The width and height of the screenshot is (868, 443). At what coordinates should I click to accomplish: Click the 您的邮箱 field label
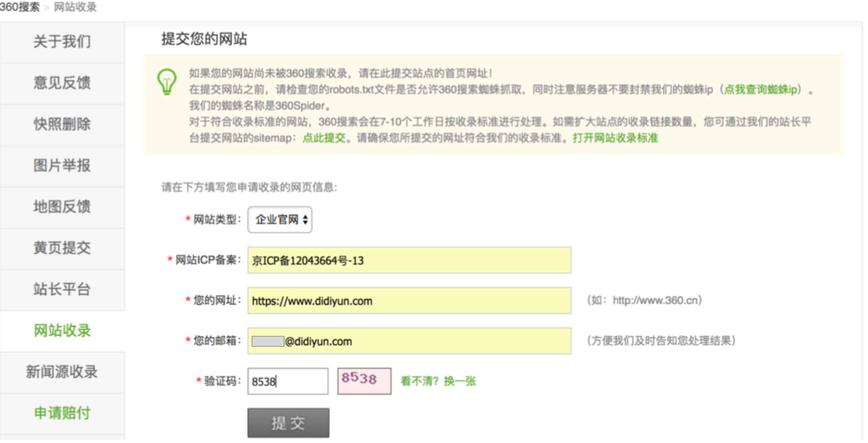click(x=217, y=341)
